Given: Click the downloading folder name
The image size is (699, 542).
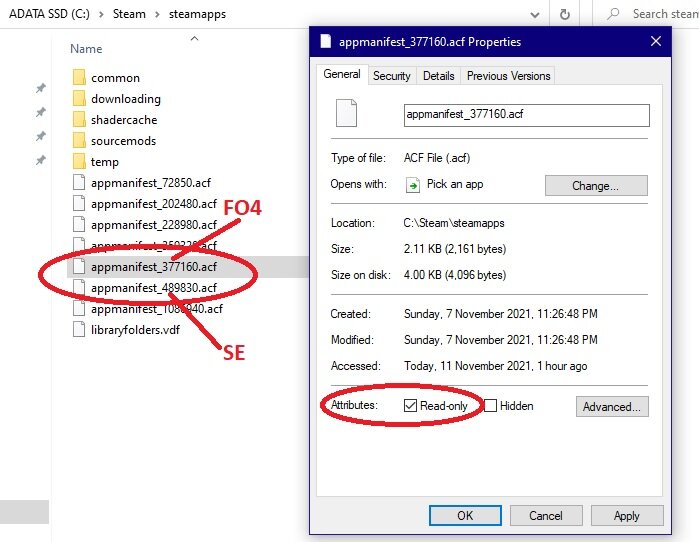Looking at the screenshot, I should coord(126,99).
